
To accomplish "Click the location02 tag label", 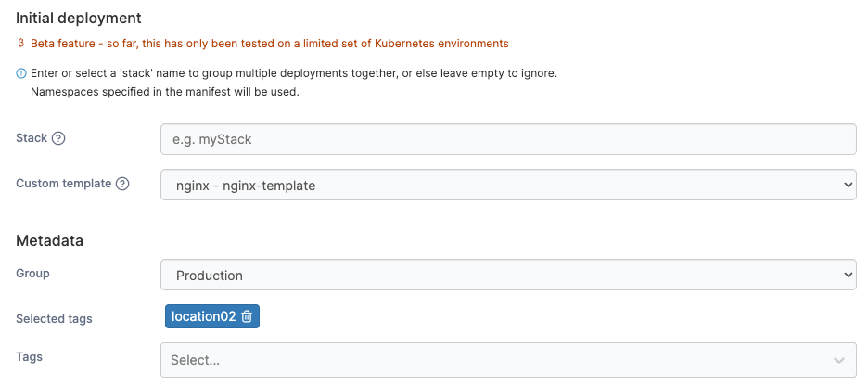I will click(203, 316).
